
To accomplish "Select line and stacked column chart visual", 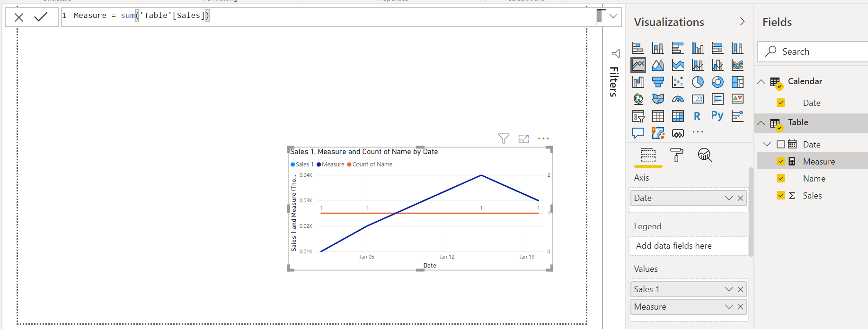I will point(698,65).
